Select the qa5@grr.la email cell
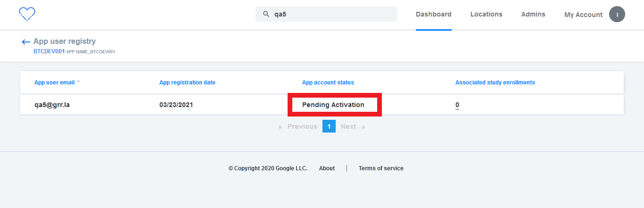 (x=52, y=105)
